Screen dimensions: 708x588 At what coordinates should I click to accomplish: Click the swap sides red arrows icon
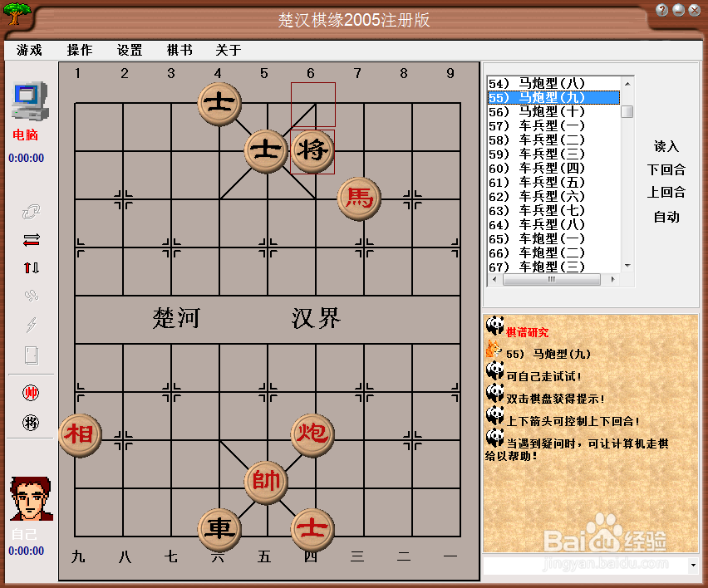point(31,240)
